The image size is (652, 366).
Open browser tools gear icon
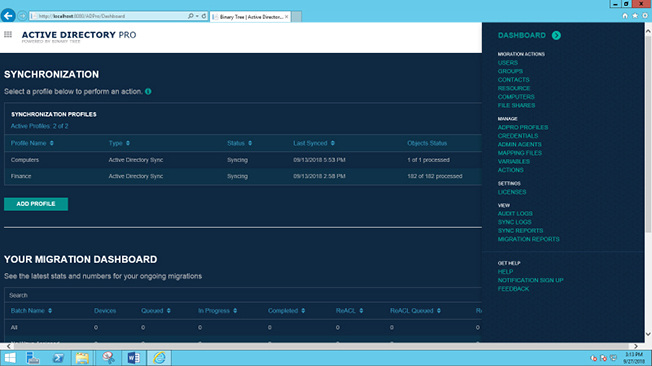point(645,16)
